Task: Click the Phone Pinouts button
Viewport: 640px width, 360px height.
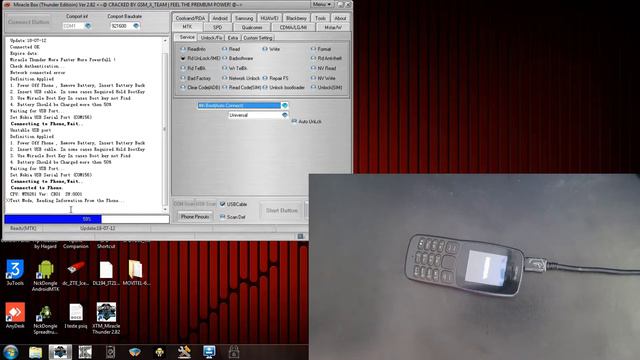Action: [x=195, y=217]
